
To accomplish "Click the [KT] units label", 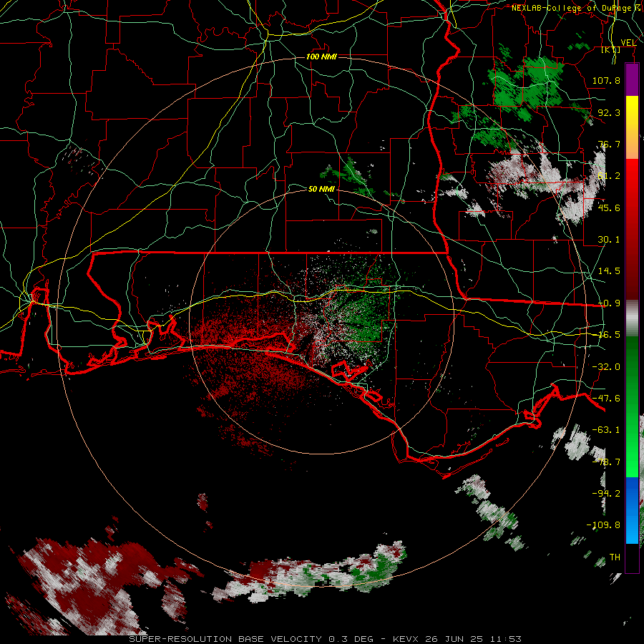I will [x=611, y=49].
